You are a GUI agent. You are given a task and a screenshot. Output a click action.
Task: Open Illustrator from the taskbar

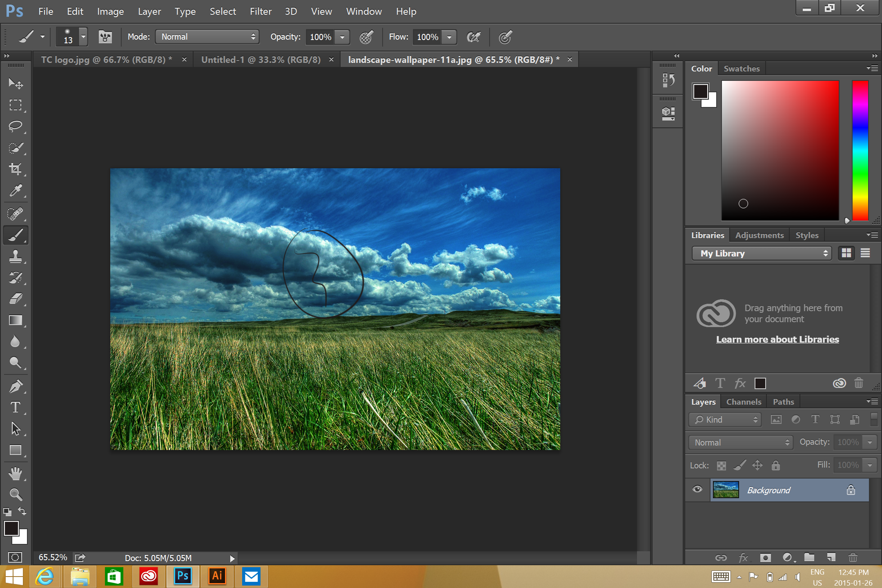tap(217, 576)
